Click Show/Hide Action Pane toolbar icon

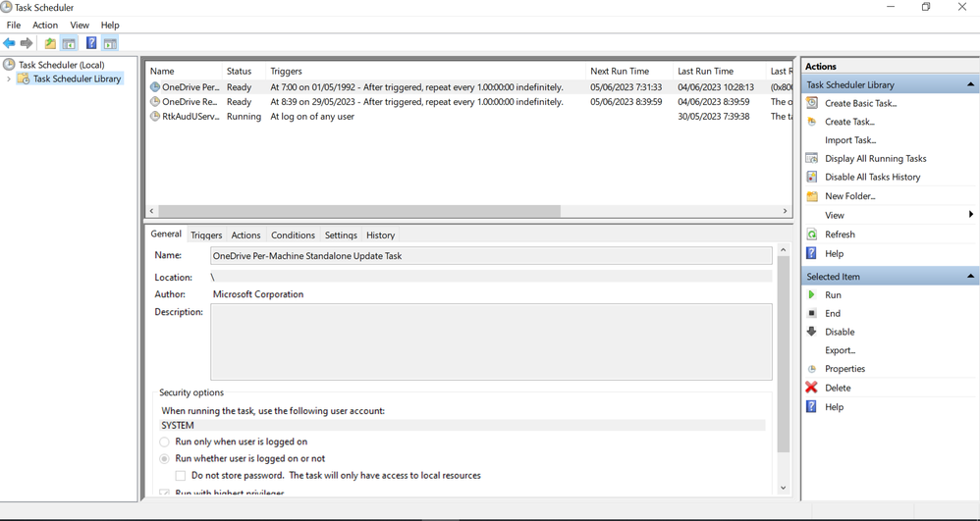110,43
